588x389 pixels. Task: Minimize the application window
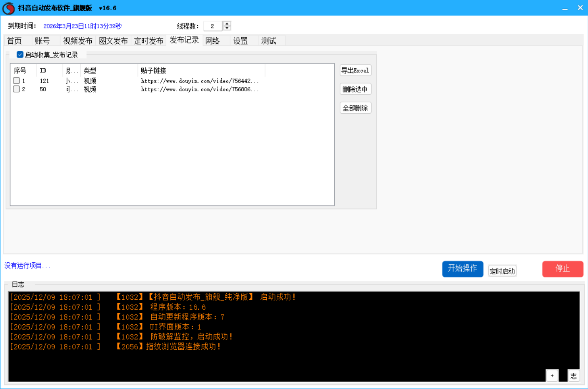pos(565,8)
